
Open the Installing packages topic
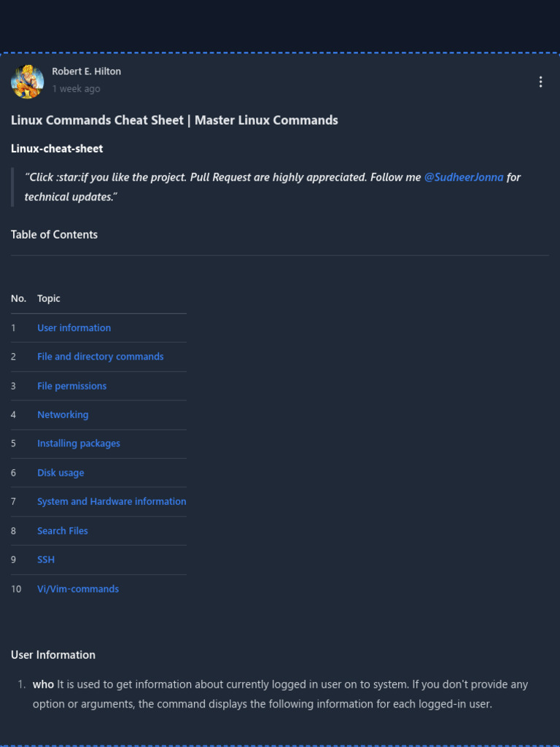pos(79,444)
